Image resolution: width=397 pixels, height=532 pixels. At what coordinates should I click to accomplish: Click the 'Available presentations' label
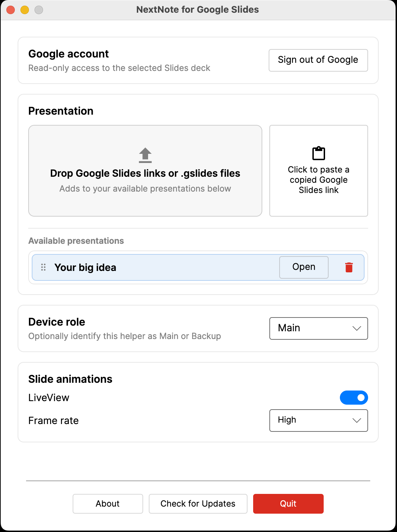[x=76, y=241]
